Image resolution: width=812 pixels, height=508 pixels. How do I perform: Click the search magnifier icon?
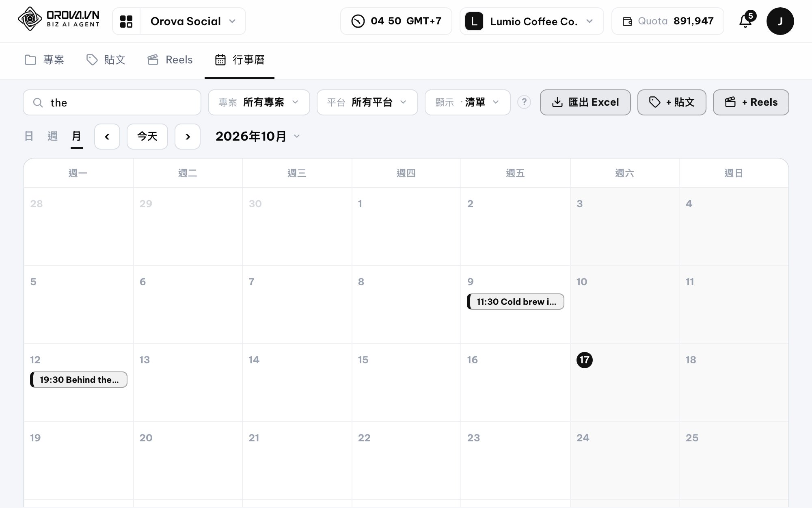38,102
